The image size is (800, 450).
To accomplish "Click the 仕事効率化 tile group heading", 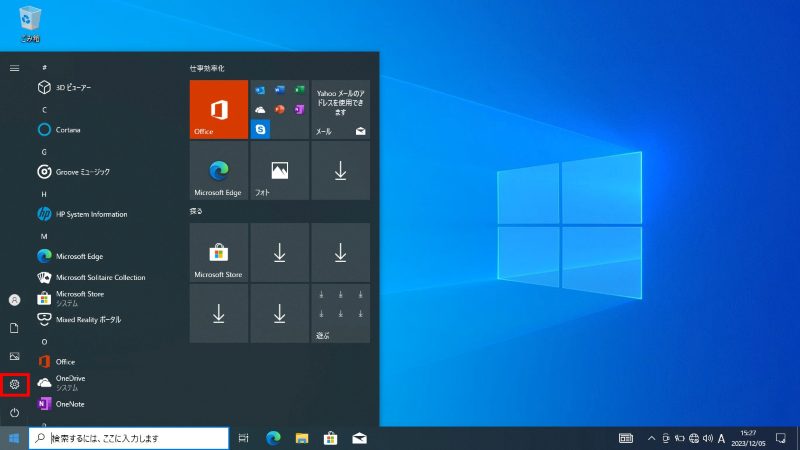I will click(x=207, y=68).
